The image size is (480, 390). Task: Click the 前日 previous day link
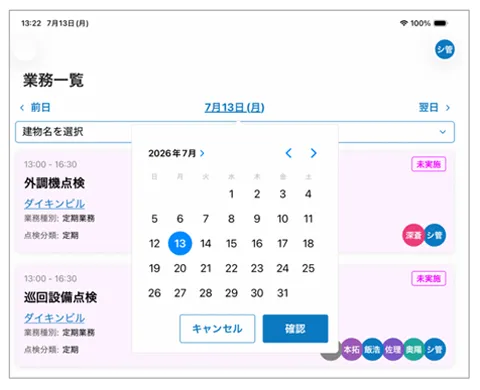click(35, 107)
